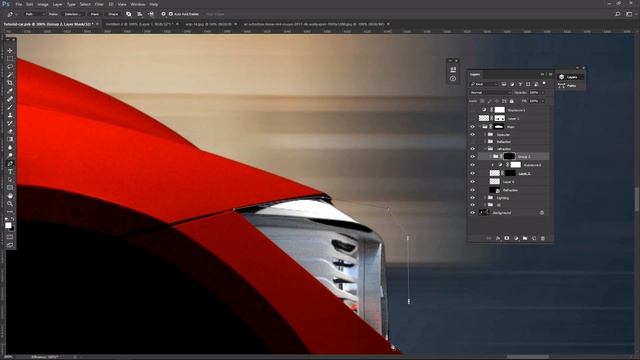This screenshot has width=640, height=360.
Task: Select the Horizontal Type tool
Action: (10, 171)
